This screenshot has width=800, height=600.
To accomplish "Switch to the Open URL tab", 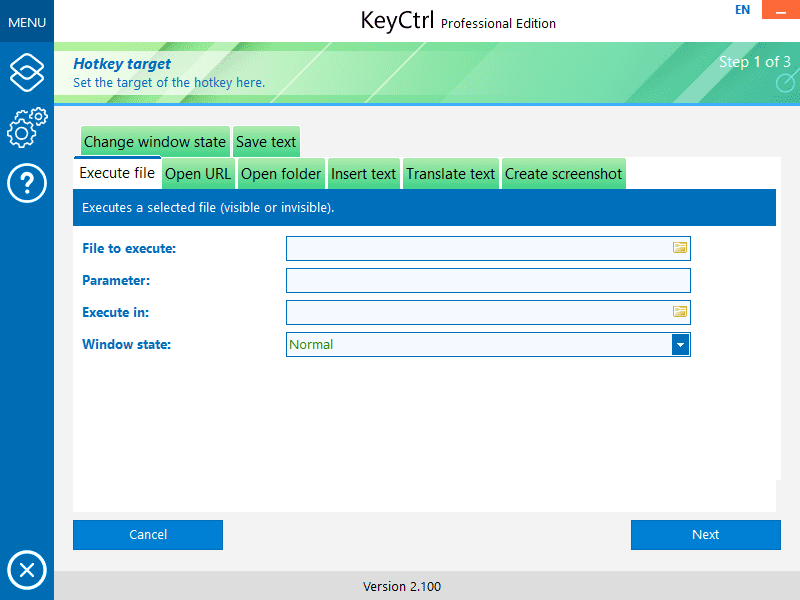I will click(x=198, y=174).
